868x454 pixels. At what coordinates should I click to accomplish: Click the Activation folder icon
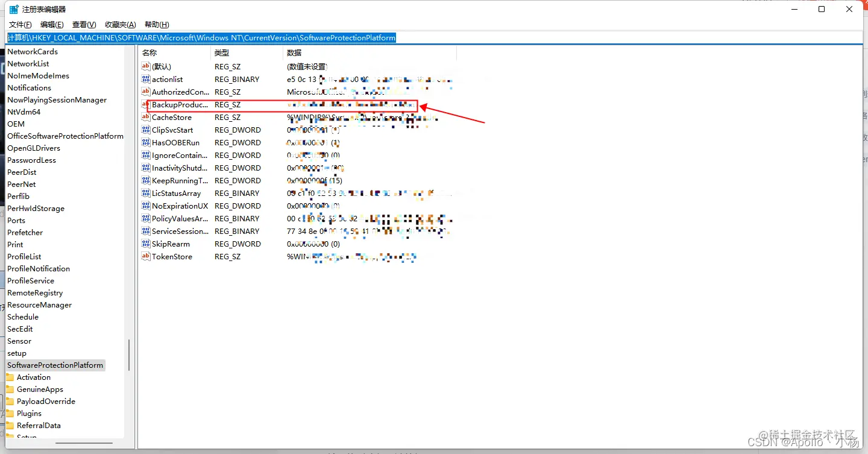point(10,377)
